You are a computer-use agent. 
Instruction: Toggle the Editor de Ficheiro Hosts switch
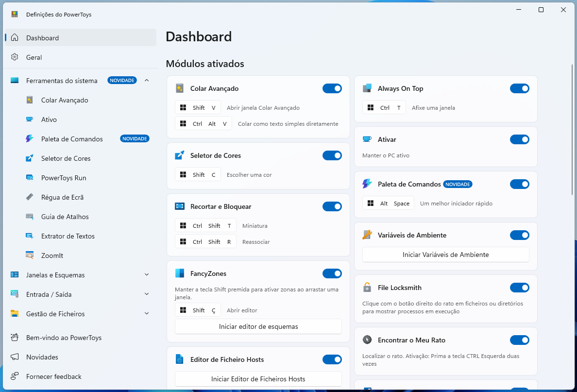click(x=332, y=359)
